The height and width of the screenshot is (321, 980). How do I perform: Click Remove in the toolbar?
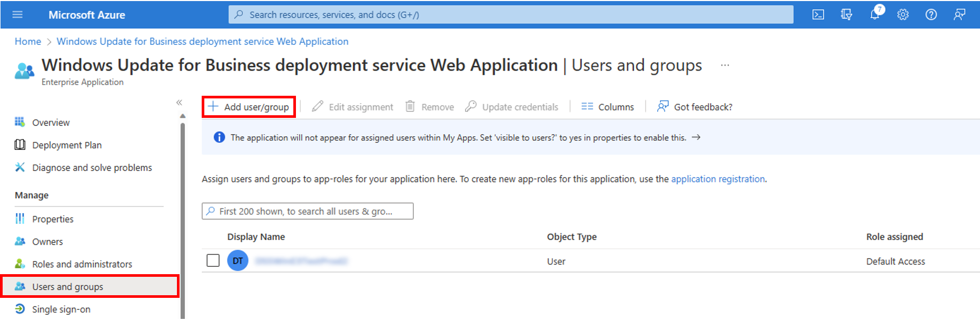click(430, 107)
